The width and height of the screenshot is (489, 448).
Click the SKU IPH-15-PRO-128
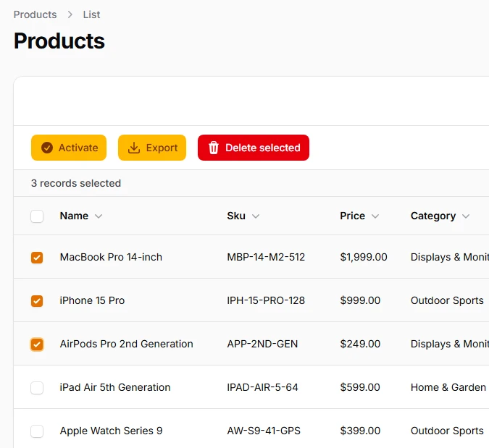coord(266,300)
